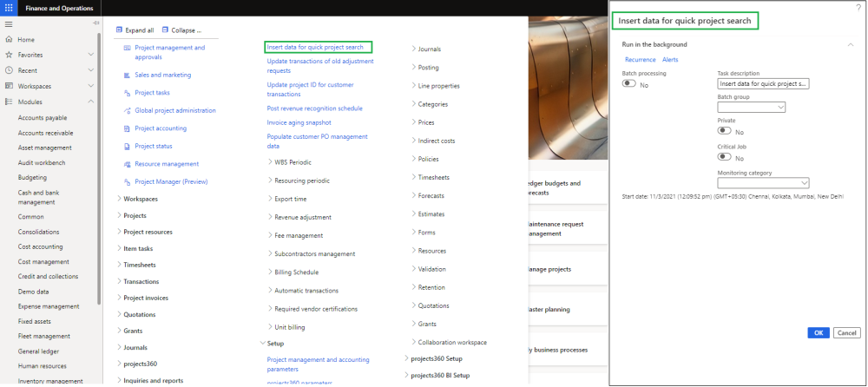Expand the Inquiries and reports node
The image size is (868, 387).
(119, 380)
